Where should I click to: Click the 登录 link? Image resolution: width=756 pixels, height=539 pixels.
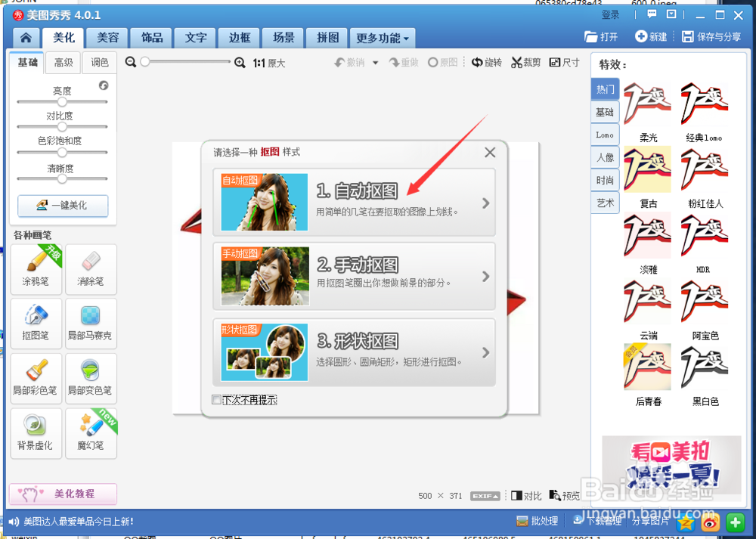pyautogui.click(x=610, y=15)
